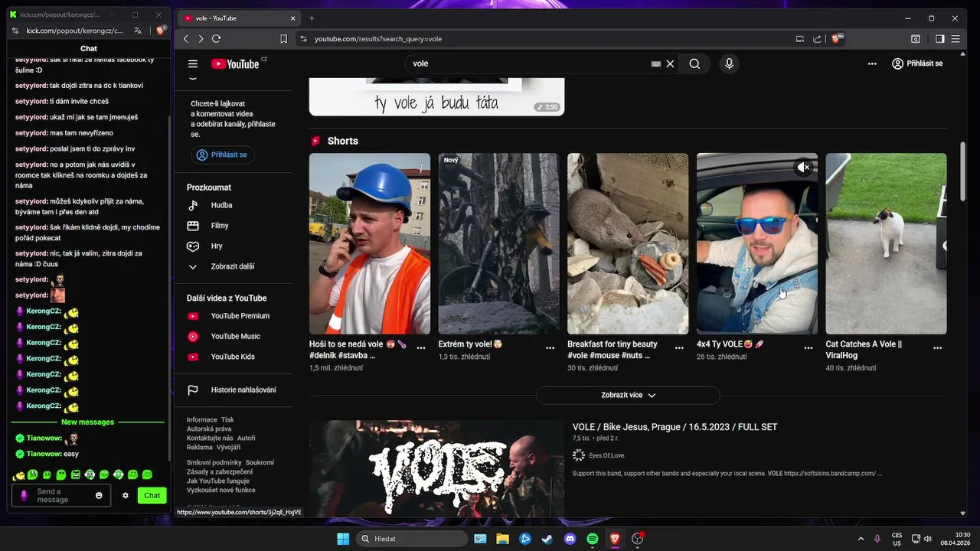Open YouTube settings three-dot menu

(x=872, y=64)
